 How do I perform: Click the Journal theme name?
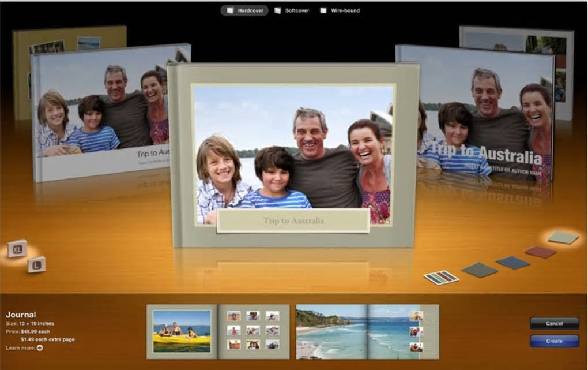(x=21, y=315)
